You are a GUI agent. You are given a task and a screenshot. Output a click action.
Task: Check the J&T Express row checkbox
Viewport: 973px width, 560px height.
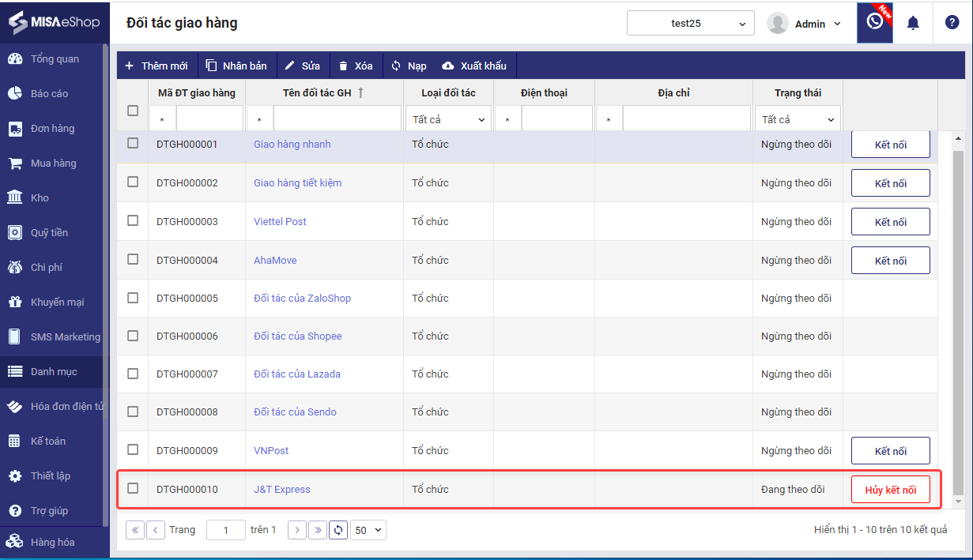pos(133,488)
